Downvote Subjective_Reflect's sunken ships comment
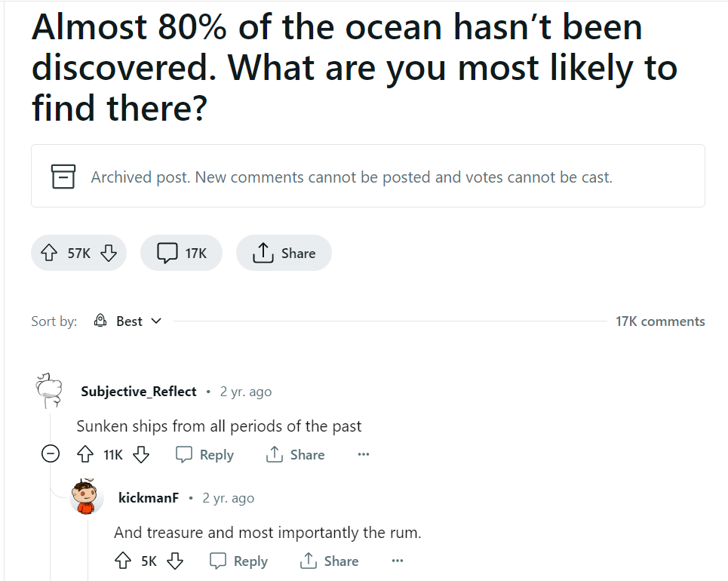This screenshot has width=728, height=581. click(141, 455)
